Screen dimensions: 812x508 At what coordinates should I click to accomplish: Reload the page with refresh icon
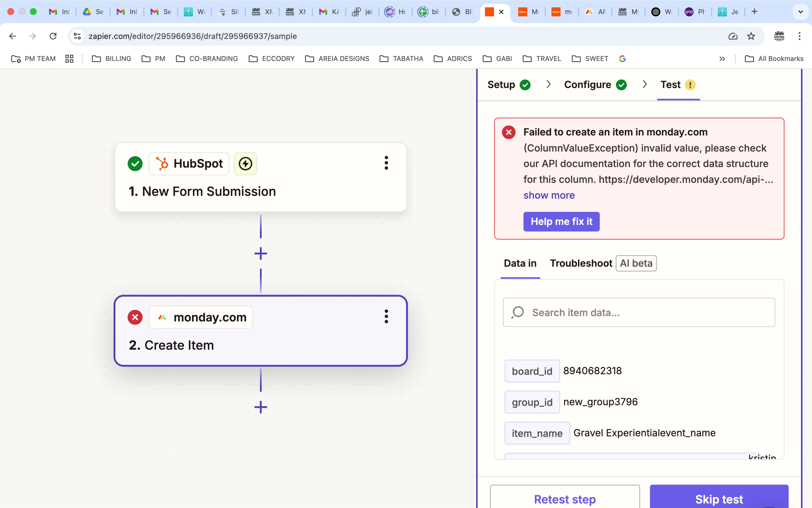tap(53, 36)
